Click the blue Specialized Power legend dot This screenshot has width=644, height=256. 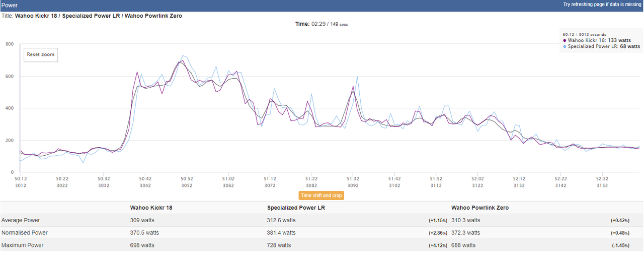tap(565, 46)
